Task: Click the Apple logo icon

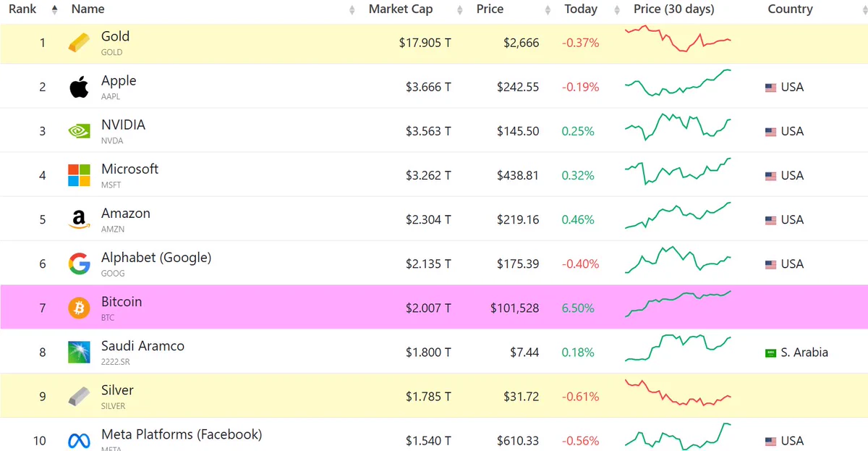Action: tap(80, 88)
